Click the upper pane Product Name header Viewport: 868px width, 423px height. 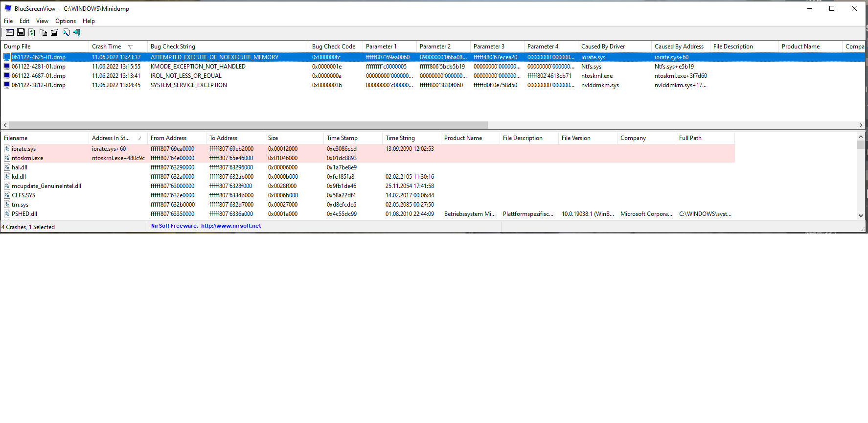click(x=810, y=47)
